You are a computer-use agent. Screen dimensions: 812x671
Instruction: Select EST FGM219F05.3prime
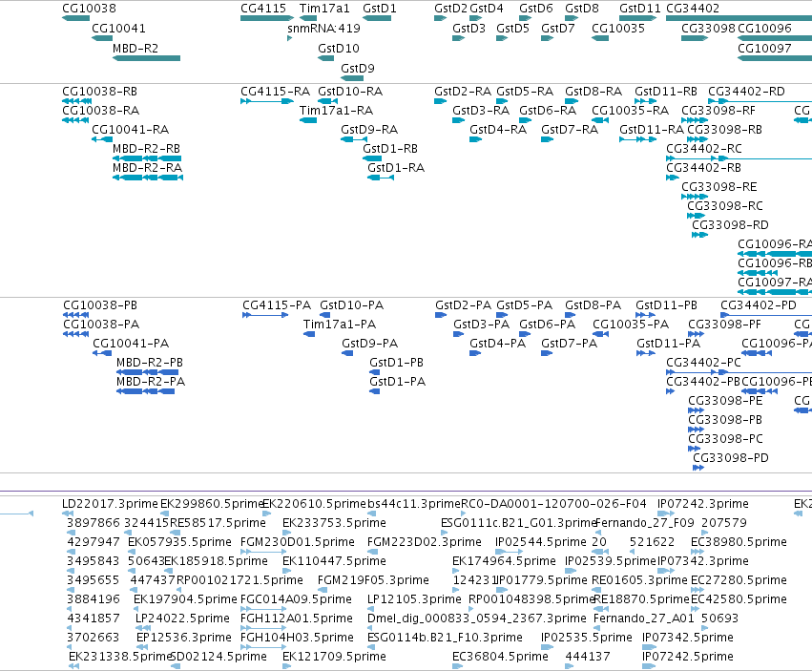[x=373, y=580]
